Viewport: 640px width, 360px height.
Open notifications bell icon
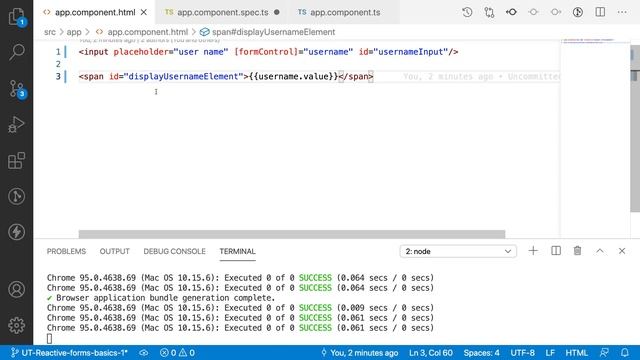(x=624, y=353)
